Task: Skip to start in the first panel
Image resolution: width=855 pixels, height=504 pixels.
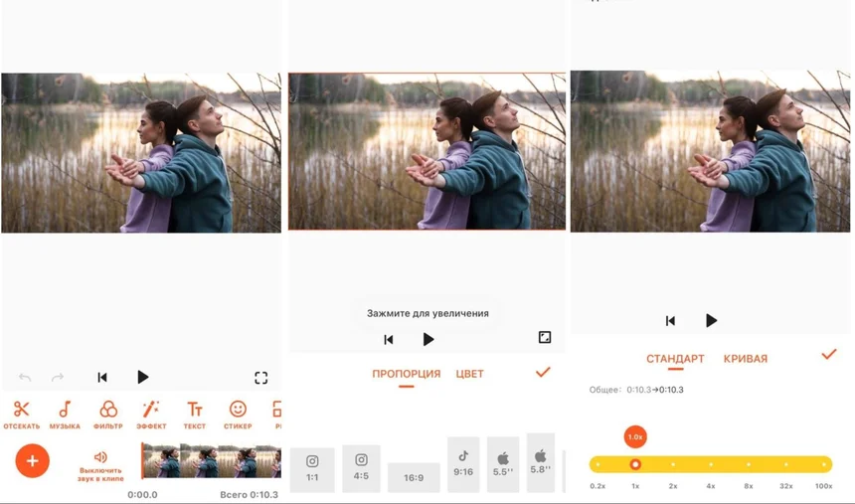Action: (x=102, y=378)
